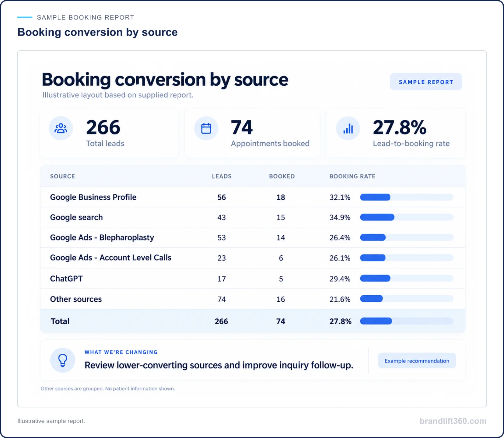Select the Google Business Profile row label
The image size is (504, 438).
pos(93,197)
